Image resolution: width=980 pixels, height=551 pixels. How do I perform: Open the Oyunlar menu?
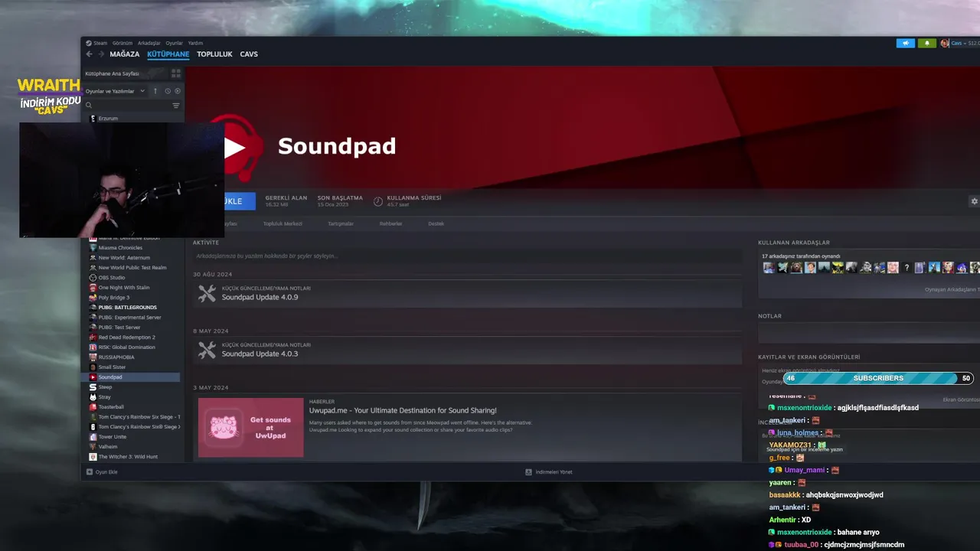tap(175, 43)
